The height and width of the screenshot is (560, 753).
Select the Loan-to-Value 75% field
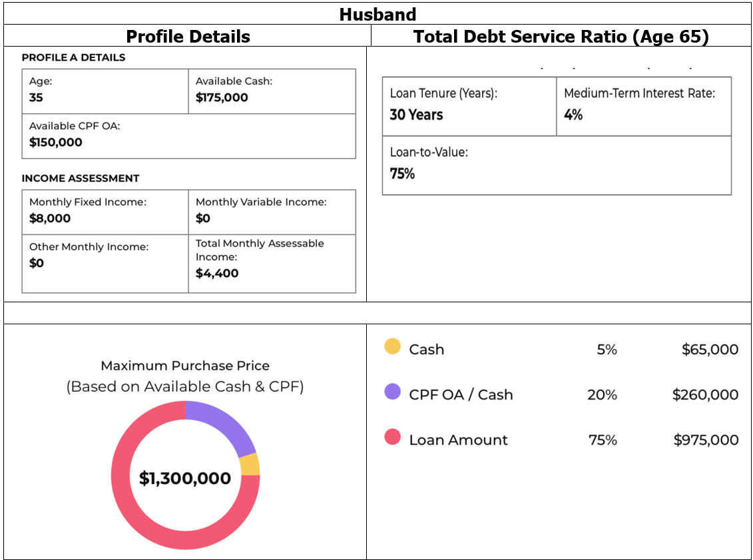coord(557,165)
